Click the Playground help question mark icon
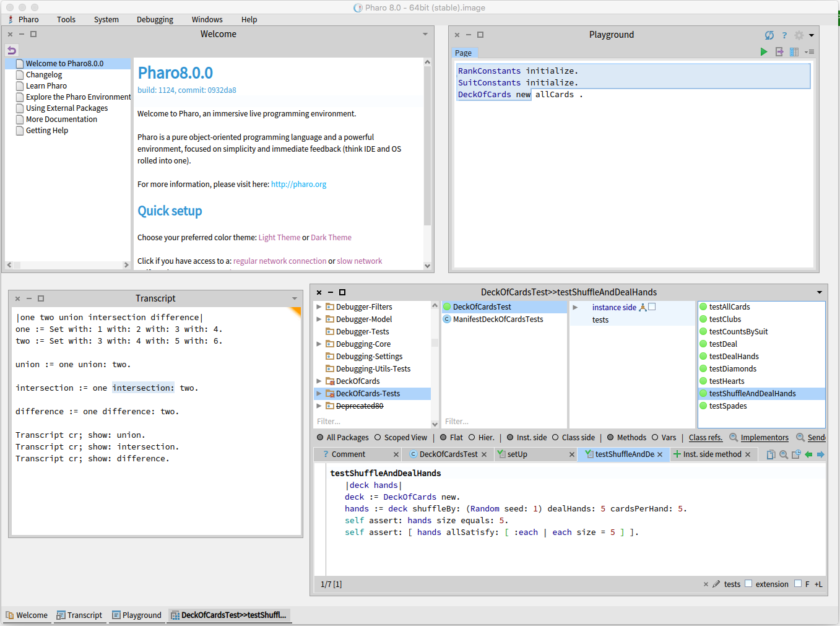 (784, 35)
